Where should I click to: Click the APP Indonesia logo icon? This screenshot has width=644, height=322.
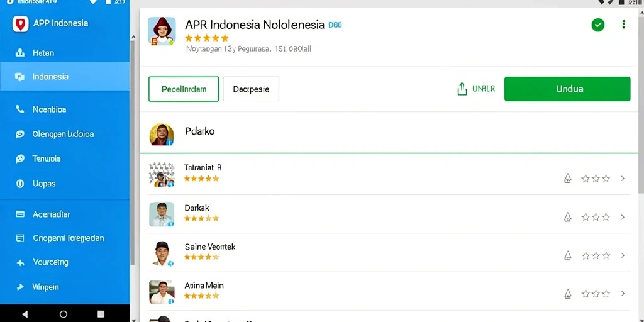20,24
